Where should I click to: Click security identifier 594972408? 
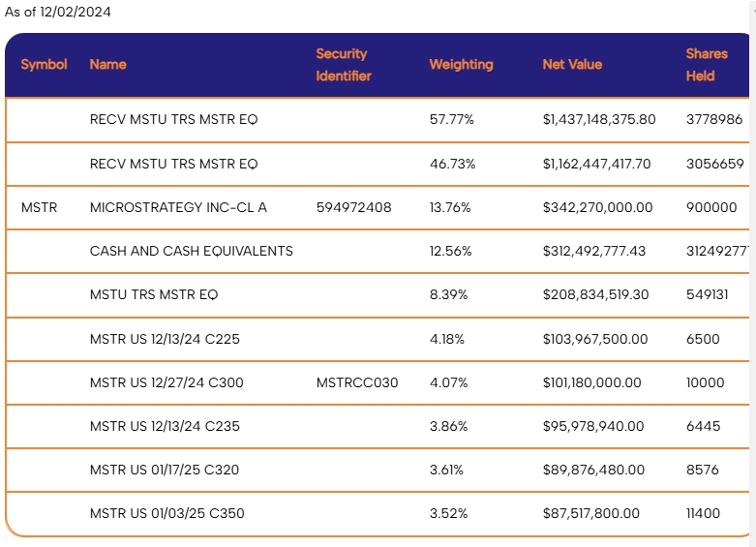coord(354,207)
